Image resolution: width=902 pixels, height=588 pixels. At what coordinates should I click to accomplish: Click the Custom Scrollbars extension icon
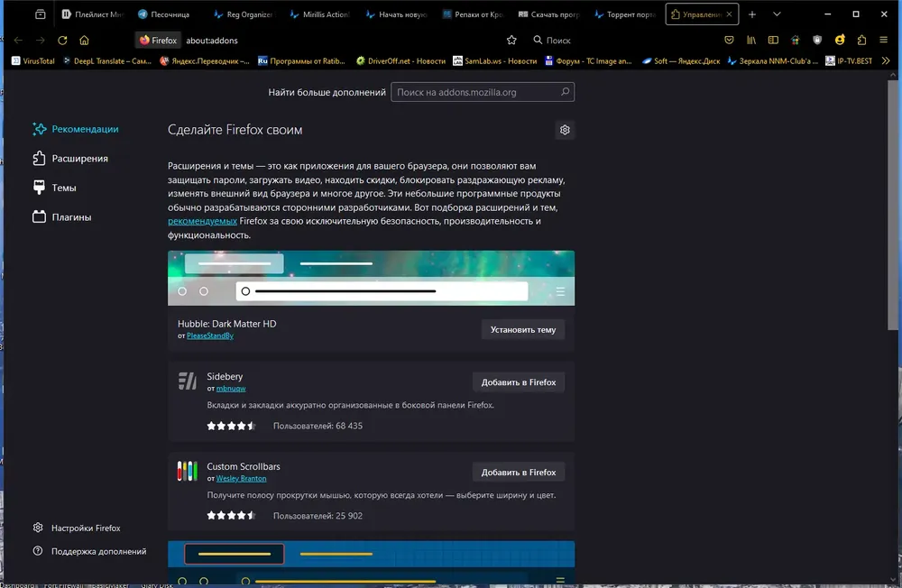coord(187,471)
